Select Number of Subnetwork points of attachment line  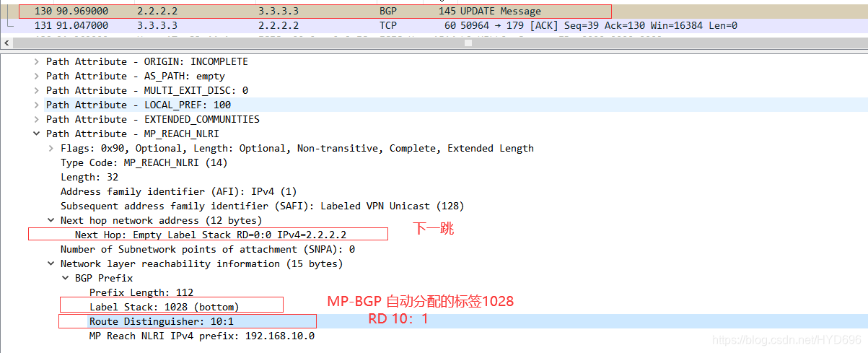coord(208,249)
